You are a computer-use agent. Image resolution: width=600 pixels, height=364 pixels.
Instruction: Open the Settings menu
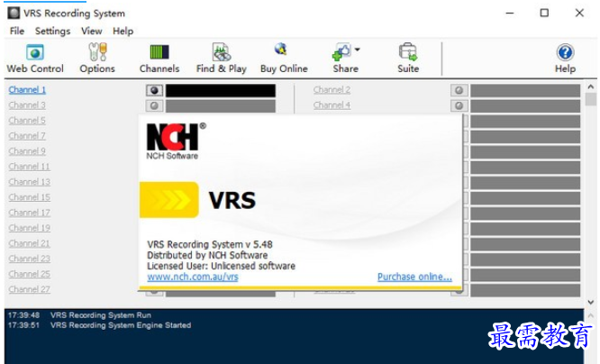coord(53,31)
